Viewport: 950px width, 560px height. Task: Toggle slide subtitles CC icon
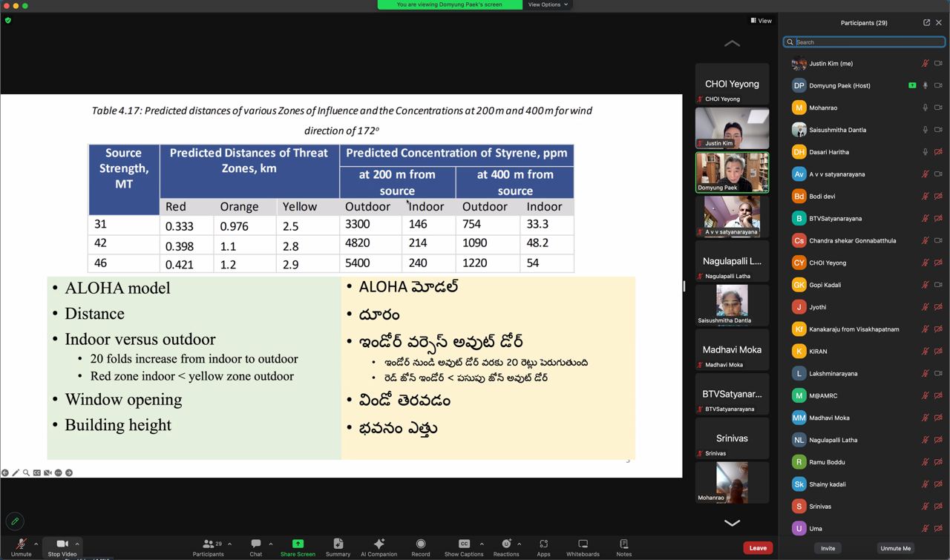pos(37,472)
